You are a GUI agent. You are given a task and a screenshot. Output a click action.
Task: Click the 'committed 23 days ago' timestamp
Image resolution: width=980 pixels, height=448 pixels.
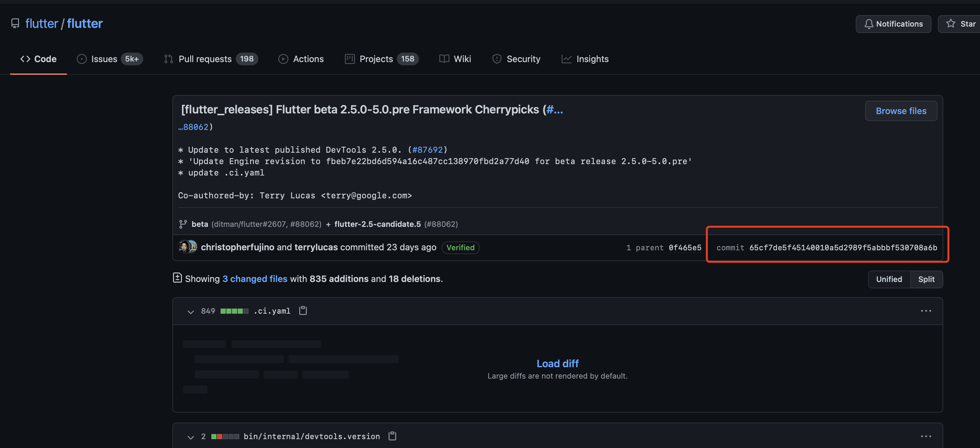(x=388, y=247)
